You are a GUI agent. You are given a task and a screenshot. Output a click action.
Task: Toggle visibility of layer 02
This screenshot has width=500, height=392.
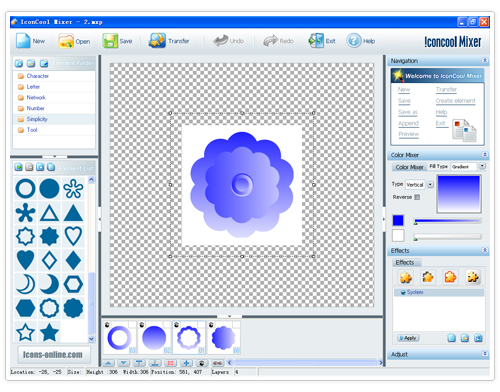(142, 324)
